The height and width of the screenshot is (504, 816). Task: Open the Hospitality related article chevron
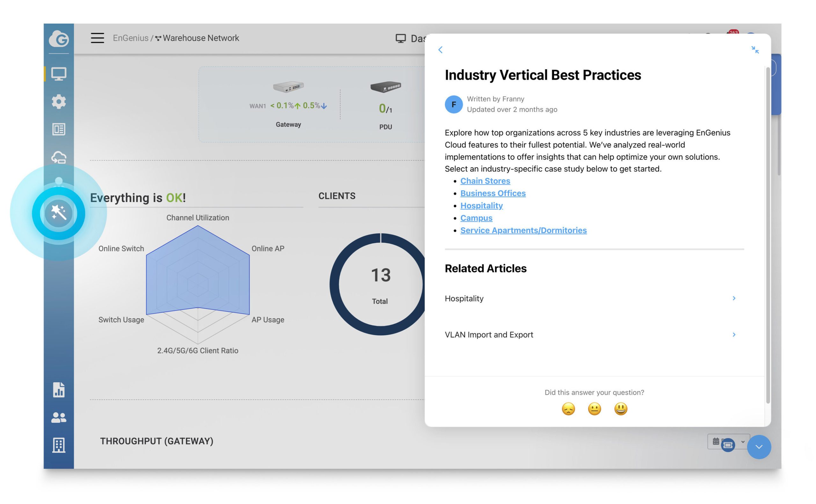734,298
